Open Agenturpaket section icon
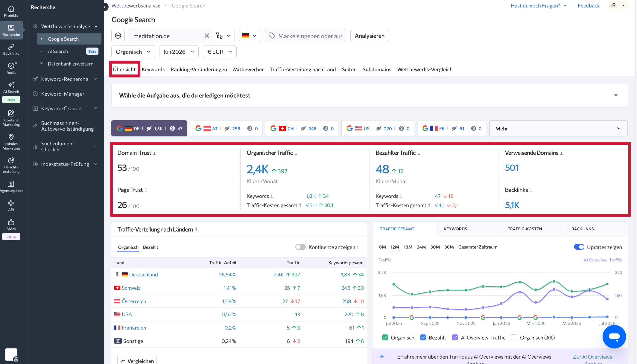This screenshot has width=637, height=364. point(11,187)
